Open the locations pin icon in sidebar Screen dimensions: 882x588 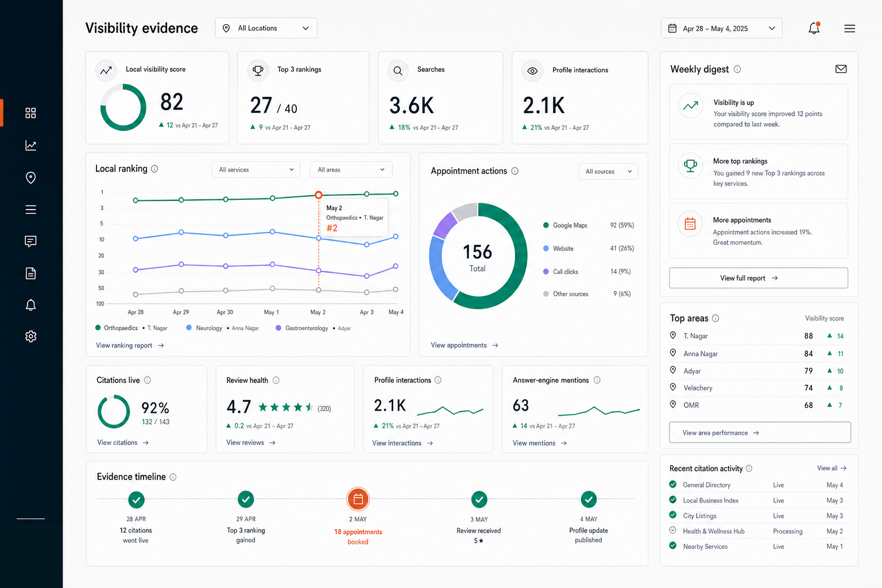[x=31, y=178]
